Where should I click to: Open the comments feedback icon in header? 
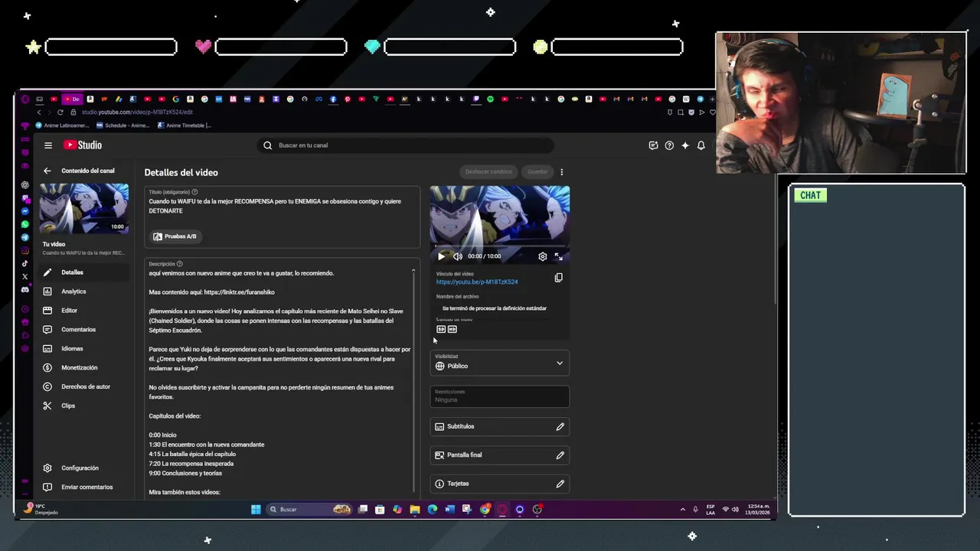653,145
